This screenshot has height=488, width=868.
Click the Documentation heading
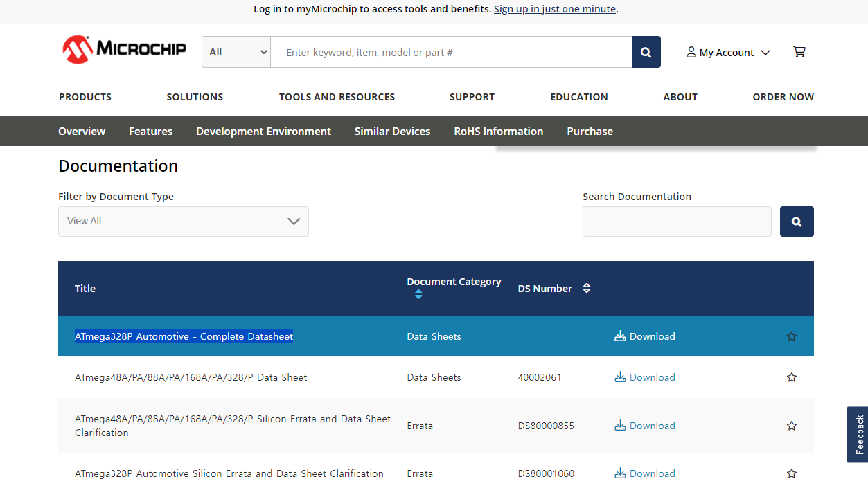click(x=118, y=166)
